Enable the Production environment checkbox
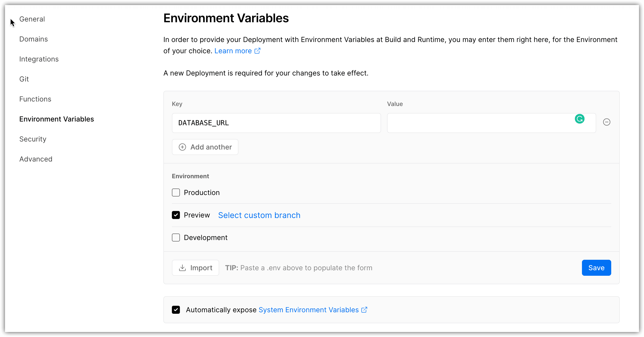This screenshot has height=337, width=644. (176, 192)
